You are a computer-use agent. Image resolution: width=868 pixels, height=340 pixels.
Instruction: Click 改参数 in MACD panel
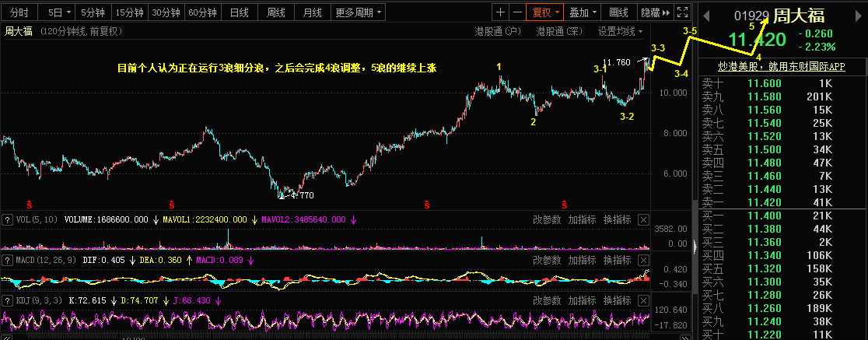[547, 261]
